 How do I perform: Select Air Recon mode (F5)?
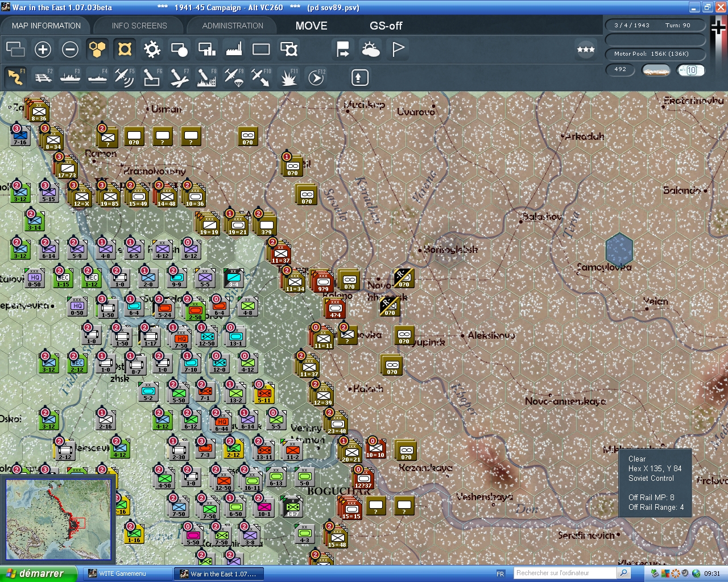(125, 77)
